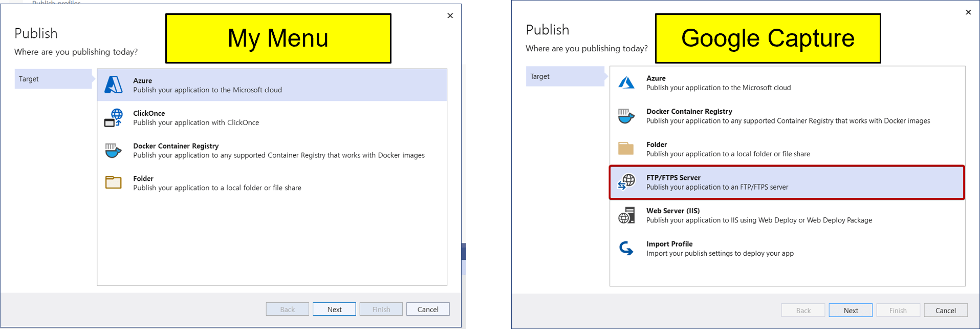Click 'Import your publish settings to deploy your app'
The height and width of the screenshot is (329, 980).
pos(720,253)
